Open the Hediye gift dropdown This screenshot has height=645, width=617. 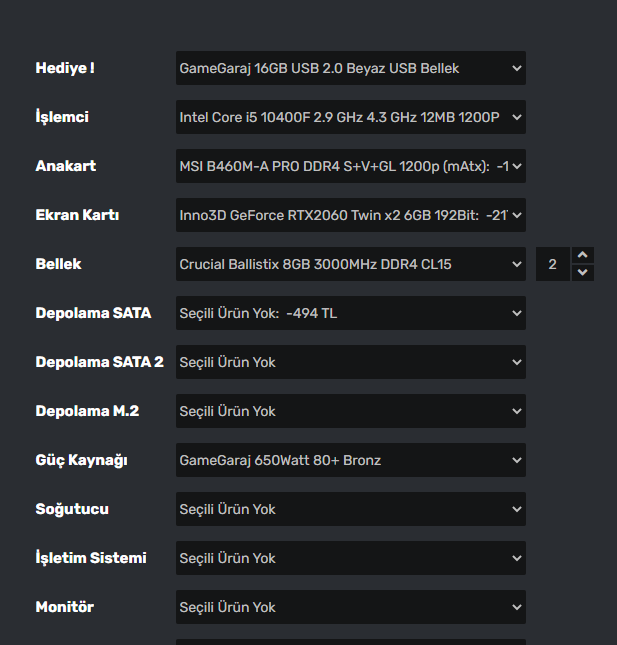point(350,68)
